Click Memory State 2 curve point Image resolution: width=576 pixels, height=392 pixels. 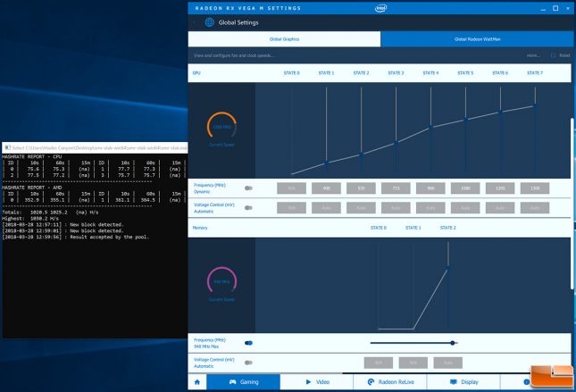(448, 268)
